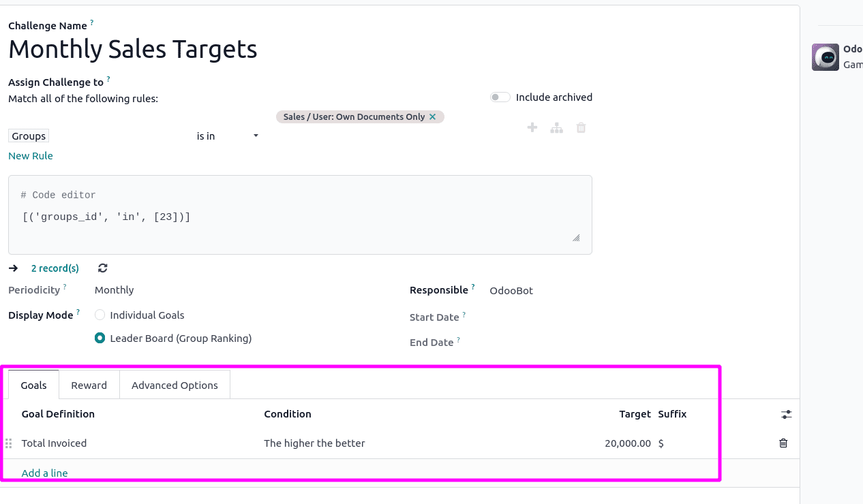Click the refresh icon next to record count

102,268
